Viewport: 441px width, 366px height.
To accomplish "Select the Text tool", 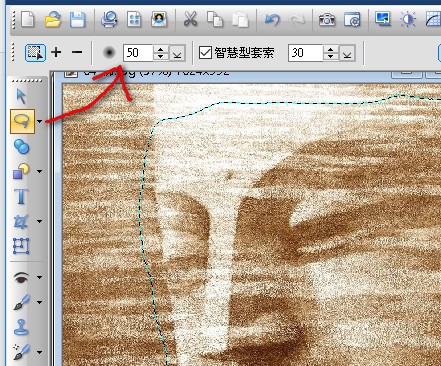I will click(x=21, y=196).
